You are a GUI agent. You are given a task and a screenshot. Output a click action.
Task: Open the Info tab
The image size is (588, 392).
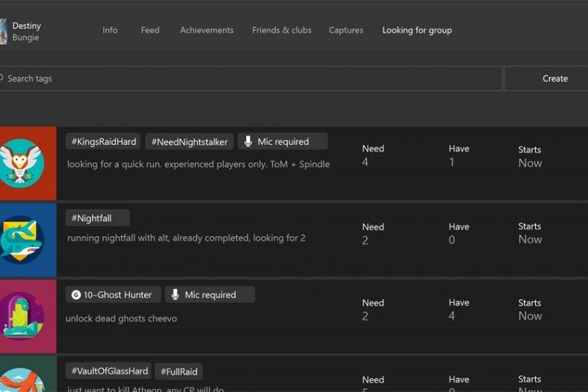tap(110, 30)
